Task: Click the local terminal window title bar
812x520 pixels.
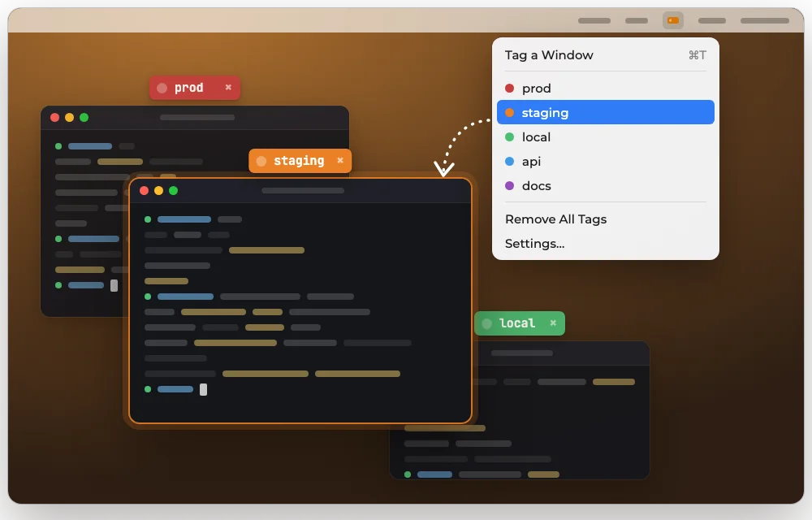Action: [562, 353]
